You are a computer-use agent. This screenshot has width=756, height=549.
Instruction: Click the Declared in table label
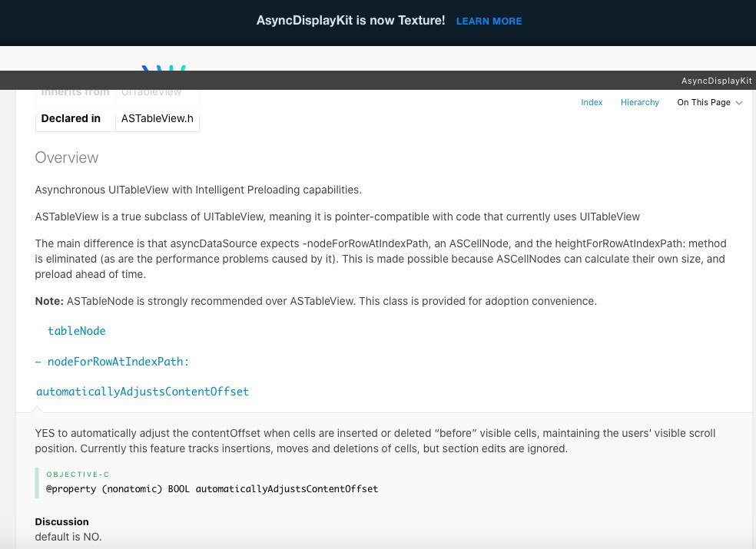click(71, 118)
